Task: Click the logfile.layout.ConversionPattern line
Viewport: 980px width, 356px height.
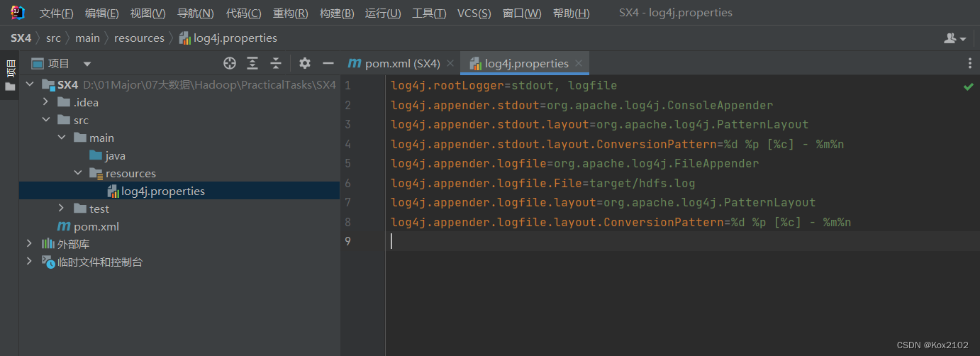Action: [621, 222]
